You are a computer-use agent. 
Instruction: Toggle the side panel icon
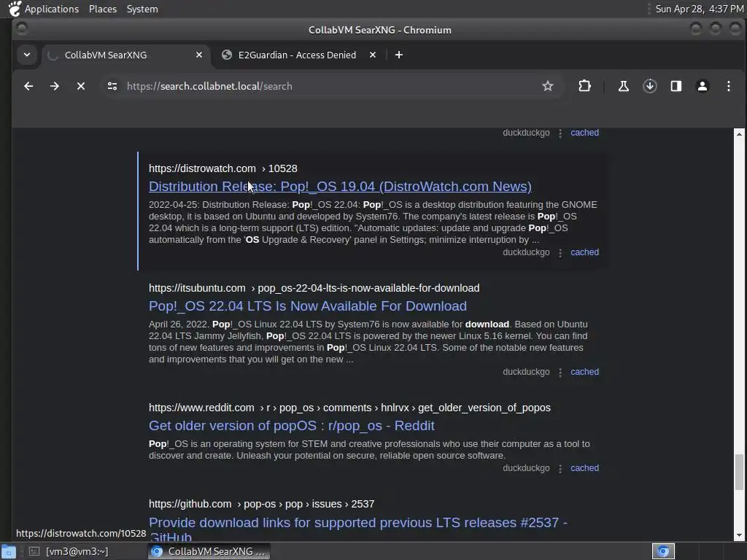[676, 86]
